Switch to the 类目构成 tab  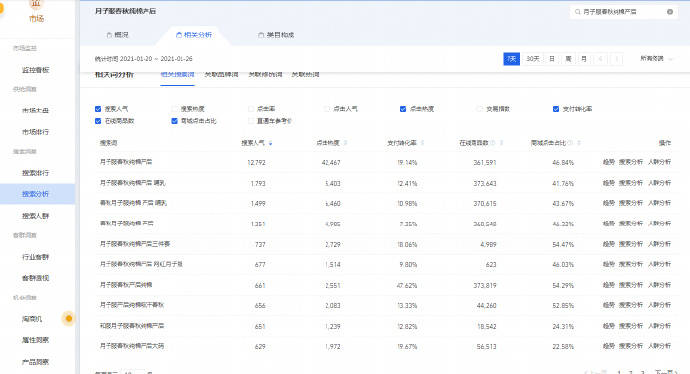[276, 35]
